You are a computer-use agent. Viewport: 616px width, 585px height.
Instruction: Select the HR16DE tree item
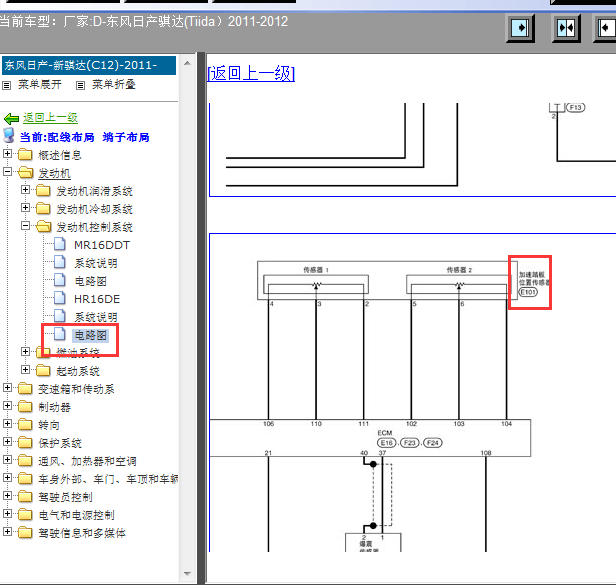97,299
